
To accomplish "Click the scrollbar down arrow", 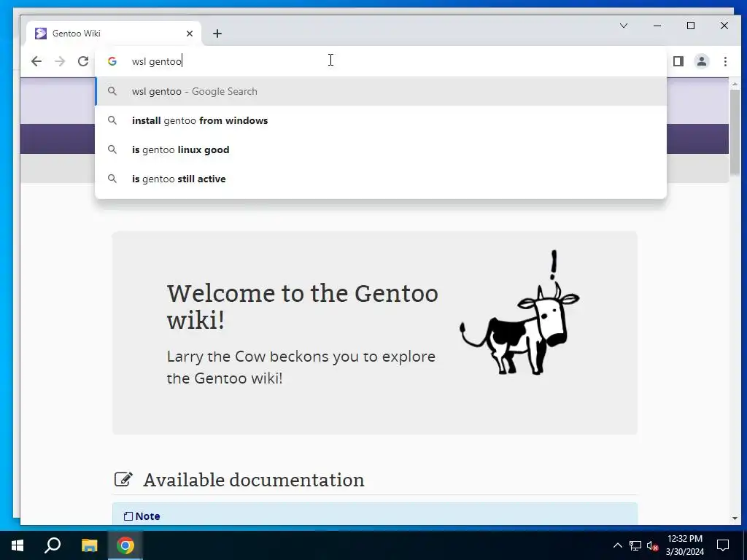I will pos(735,518).
